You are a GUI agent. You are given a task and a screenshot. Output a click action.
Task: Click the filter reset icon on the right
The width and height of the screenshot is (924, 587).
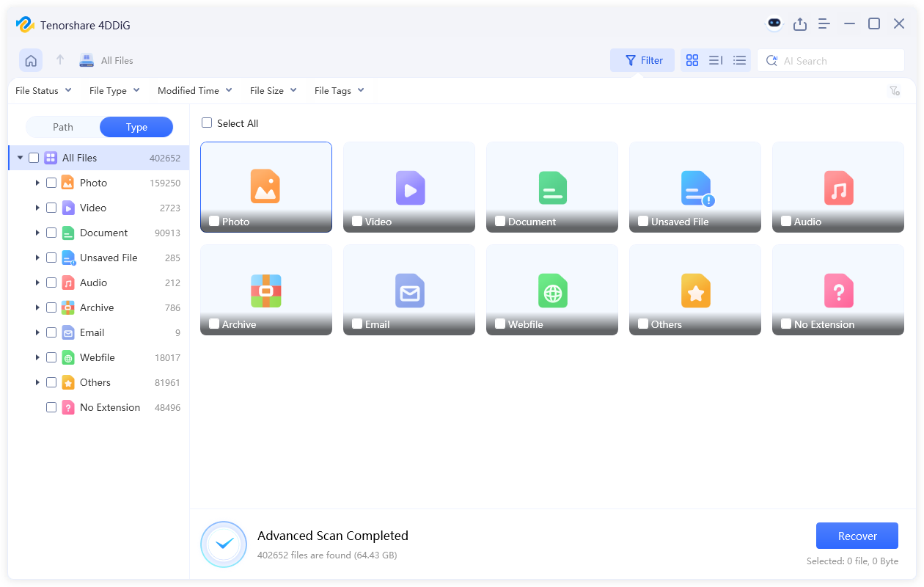coord(895,90)
